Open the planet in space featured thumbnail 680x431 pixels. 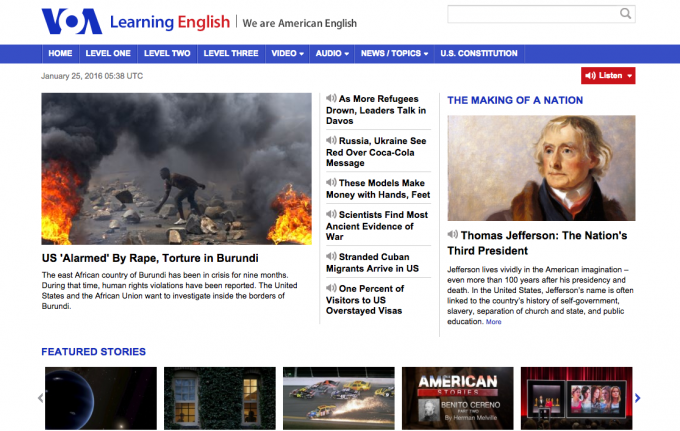[x=101, y=398]
